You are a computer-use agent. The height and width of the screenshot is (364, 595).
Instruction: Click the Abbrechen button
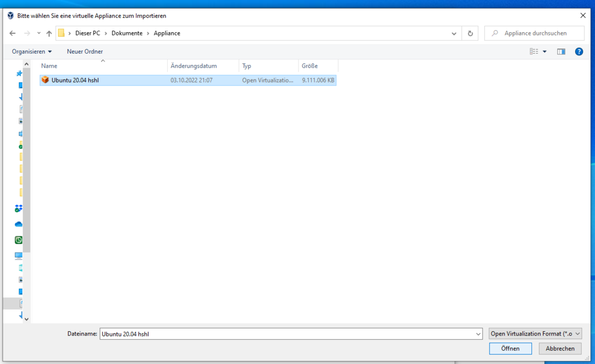tap(560, 348)
